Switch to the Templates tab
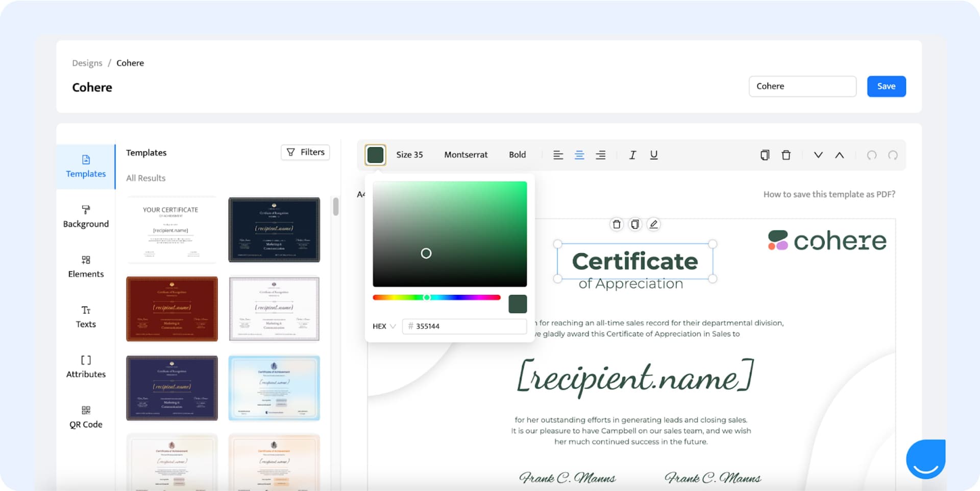The width and height of the screenshot is (980, 491). click(85, 167)
